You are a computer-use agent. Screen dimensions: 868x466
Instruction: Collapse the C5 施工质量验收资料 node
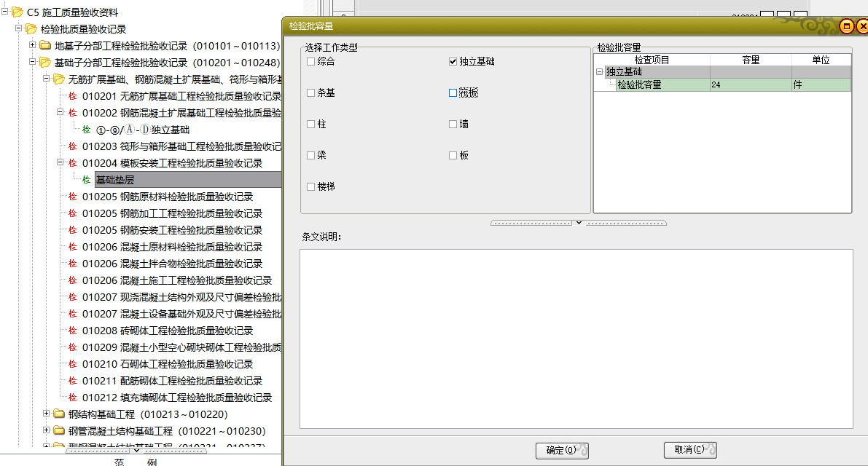pos(4,12)
